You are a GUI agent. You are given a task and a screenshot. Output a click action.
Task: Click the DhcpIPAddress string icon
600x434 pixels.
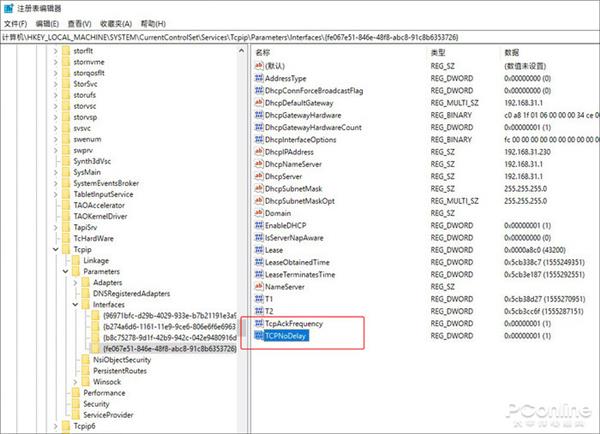click(259, 152)
